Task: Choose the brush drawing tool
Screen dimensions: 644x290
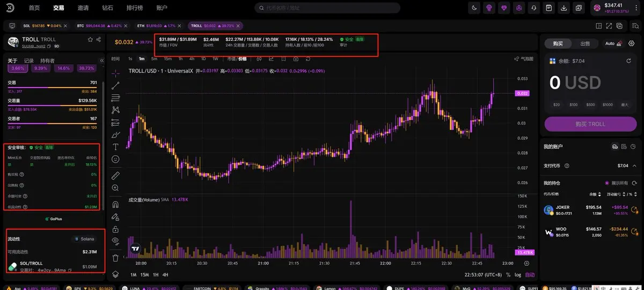Action: click(115, 134)
